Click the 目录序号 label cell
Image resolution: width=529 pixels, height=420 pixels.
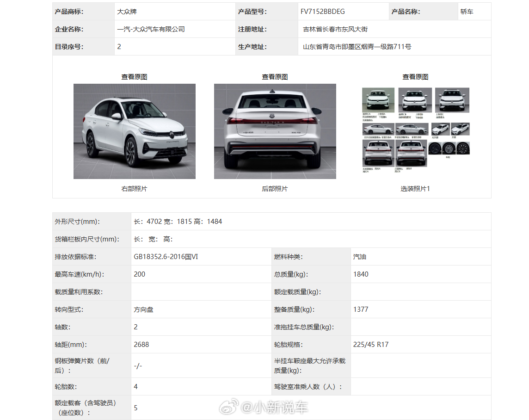coord(83,47)
